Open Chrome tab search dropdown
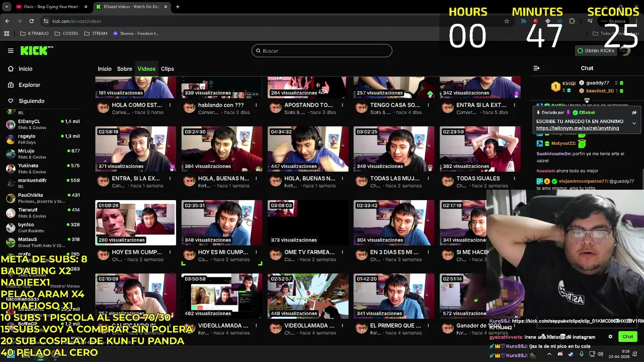This screenshot has height=362, width=644. (7, 7)
